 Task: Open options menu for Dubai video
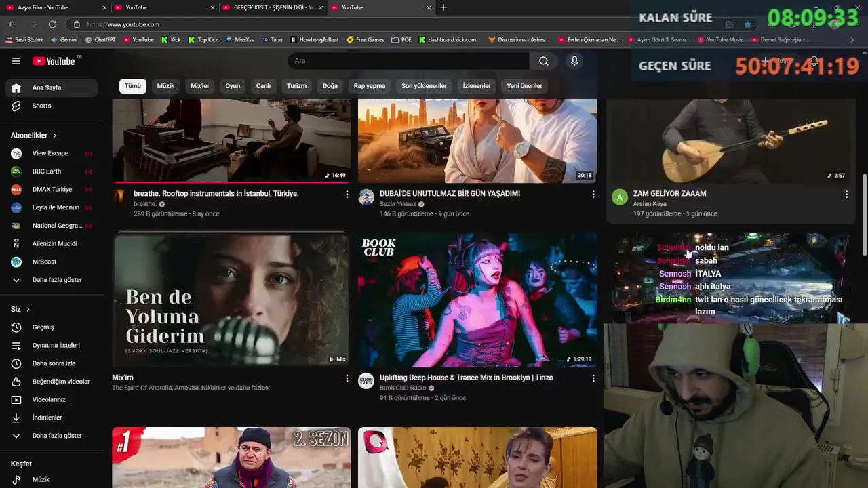593,195
